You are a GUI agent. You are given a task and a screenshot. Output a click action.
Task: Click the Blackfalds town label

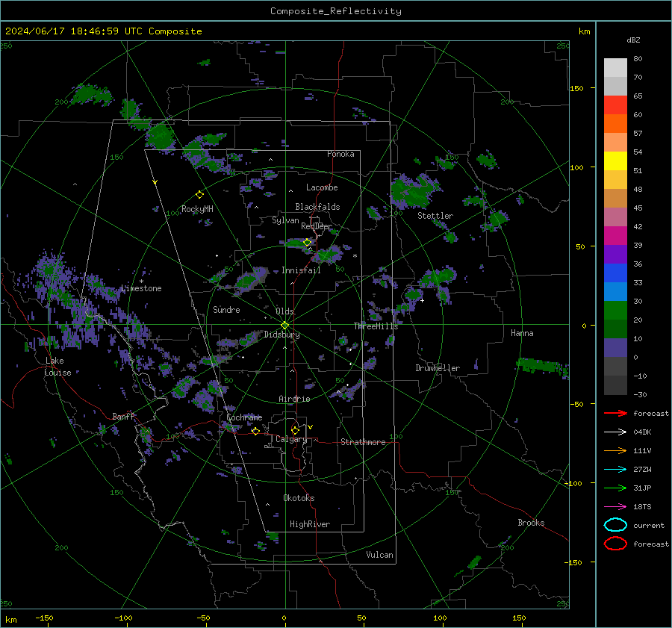(x=317, y=207)
